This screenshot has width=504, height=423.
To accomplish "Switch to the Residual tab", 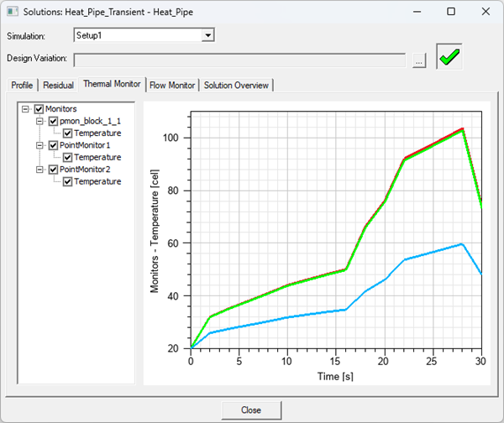I will 58,85.
